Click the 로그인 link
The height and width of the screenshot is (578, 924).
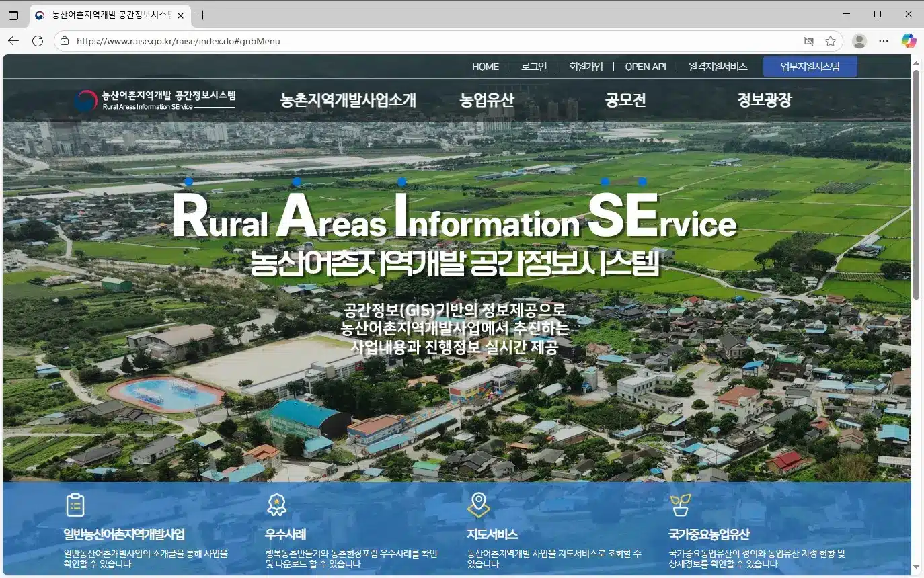coord(534,67)
